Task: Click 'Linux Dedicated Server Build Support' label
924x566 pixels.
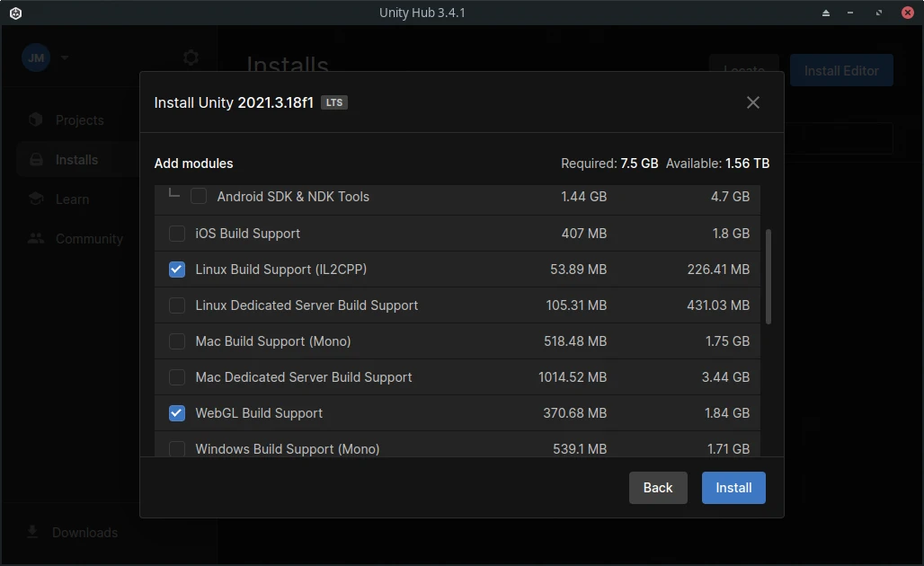Action: tap(307, 305)
